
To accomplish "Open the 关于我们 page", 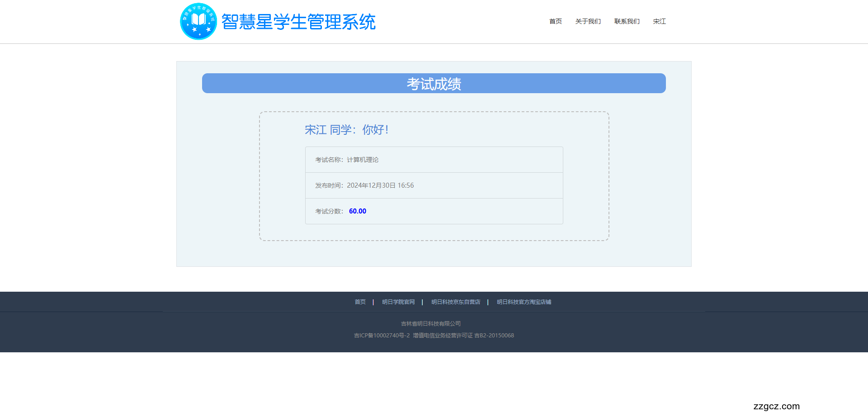I will point(588,21).
